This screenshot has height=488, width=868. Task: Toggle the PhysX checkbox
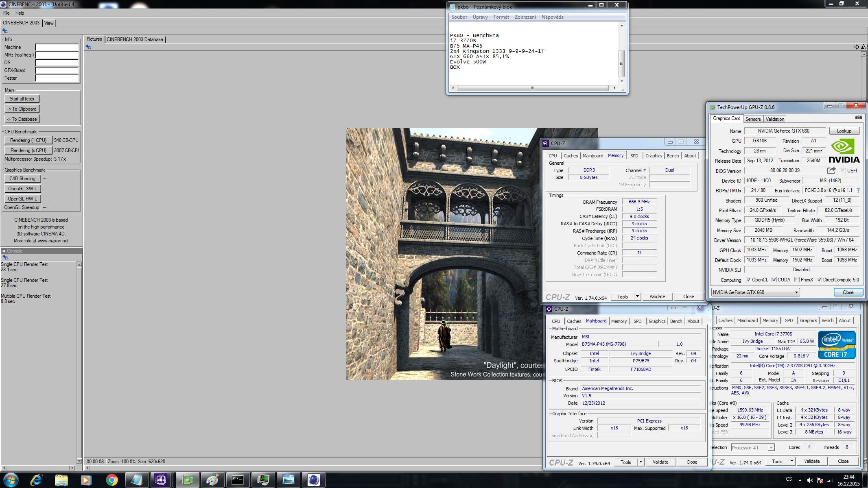797,280
